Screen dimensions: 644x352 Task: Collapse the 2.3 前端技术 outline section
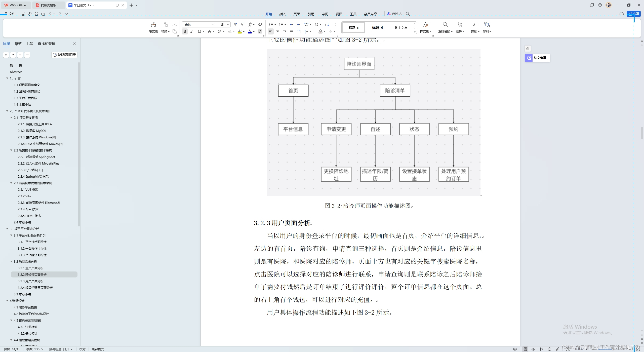click(x=11, y=183)
